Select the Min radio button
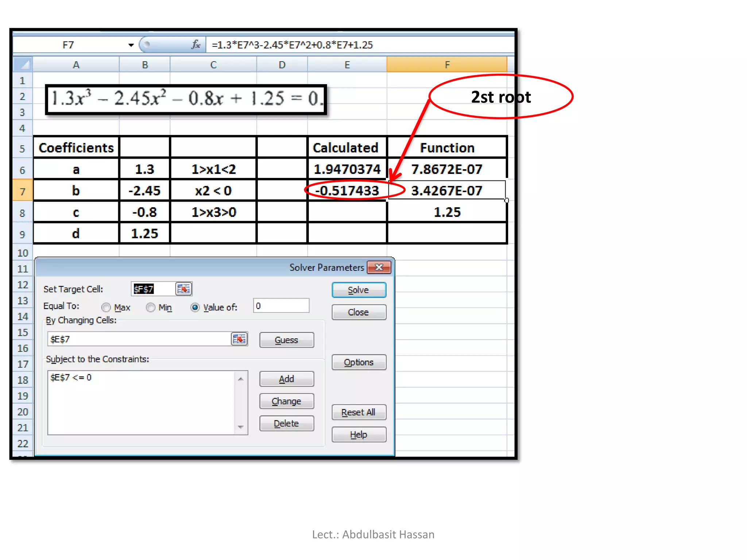Image resolution: width=747 pixels, height=560 pixels. tap(151, 307)
